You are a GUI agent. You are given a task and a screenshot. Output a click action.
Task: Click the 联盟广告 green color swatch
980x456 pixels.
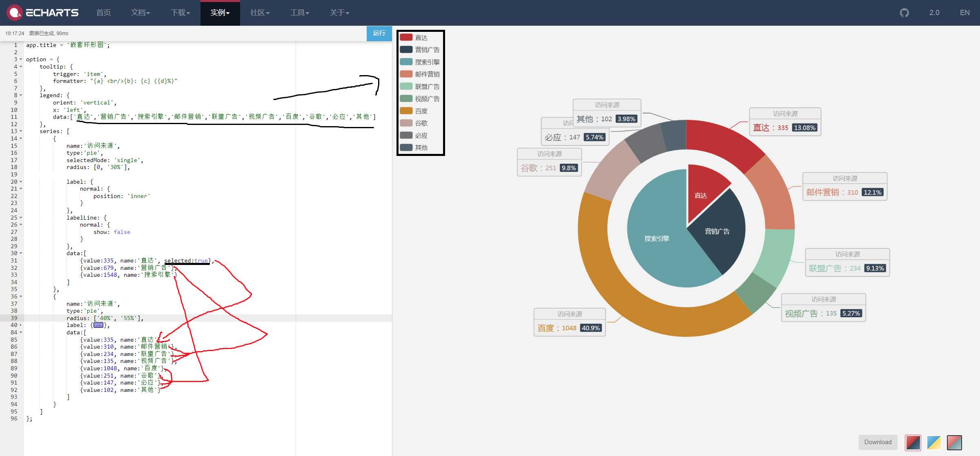coord(406,86)
